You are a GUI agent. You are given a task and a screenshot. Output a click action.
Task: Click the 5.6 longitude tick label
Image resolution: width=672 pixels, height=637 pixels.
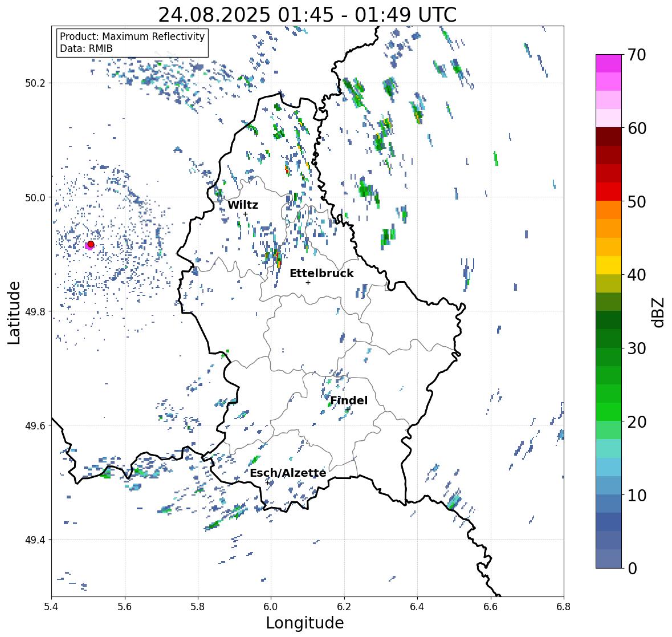pyautogui.click(x=125, y=606)
